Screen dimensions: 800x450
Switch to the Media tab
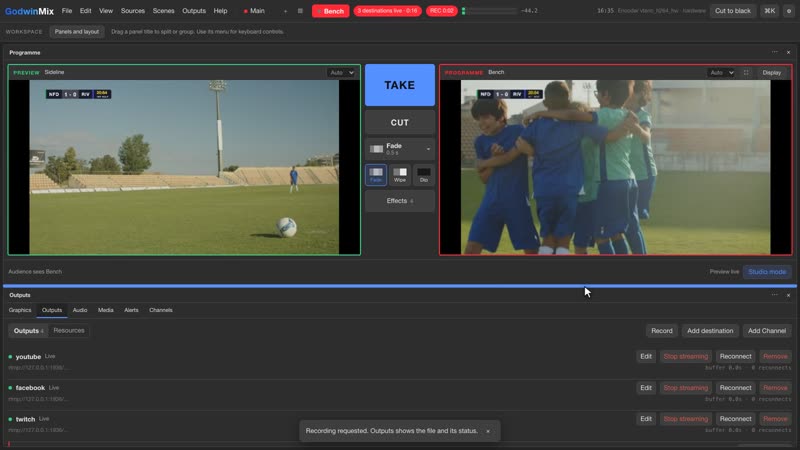tap(106, 310)
